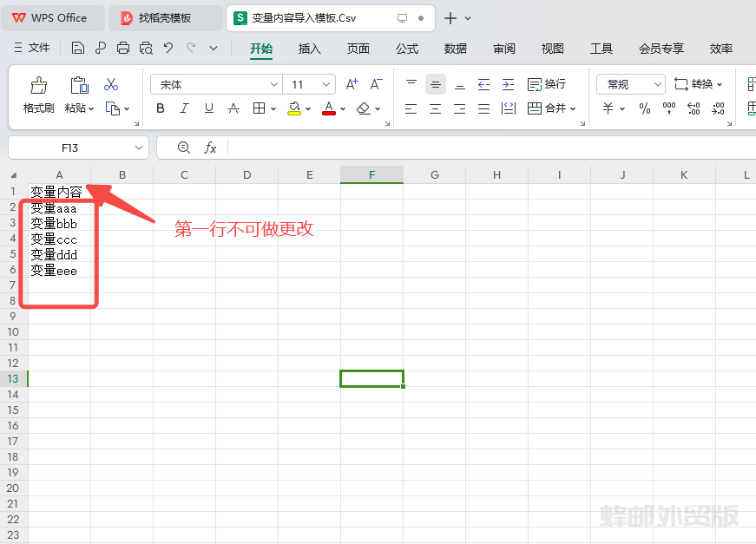Click the Percent style % icon
756x544 pixels.
coord(645,108)
